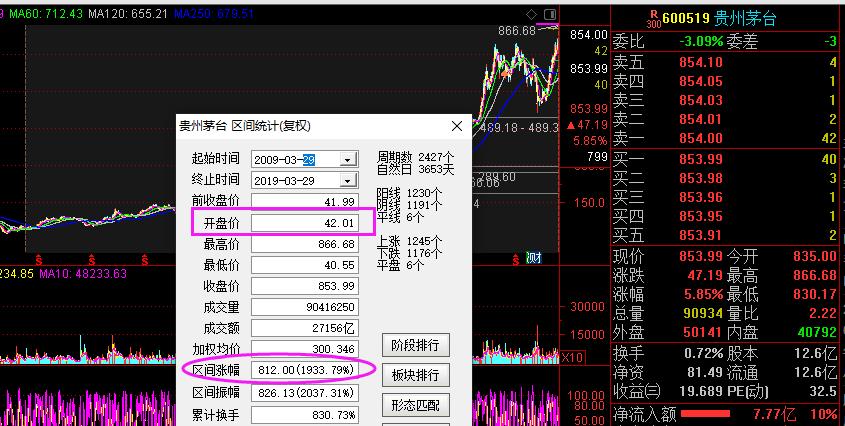Click the 形态匹配 button
This screenshot has width=845, height=426.
click(x=415, y=404)
